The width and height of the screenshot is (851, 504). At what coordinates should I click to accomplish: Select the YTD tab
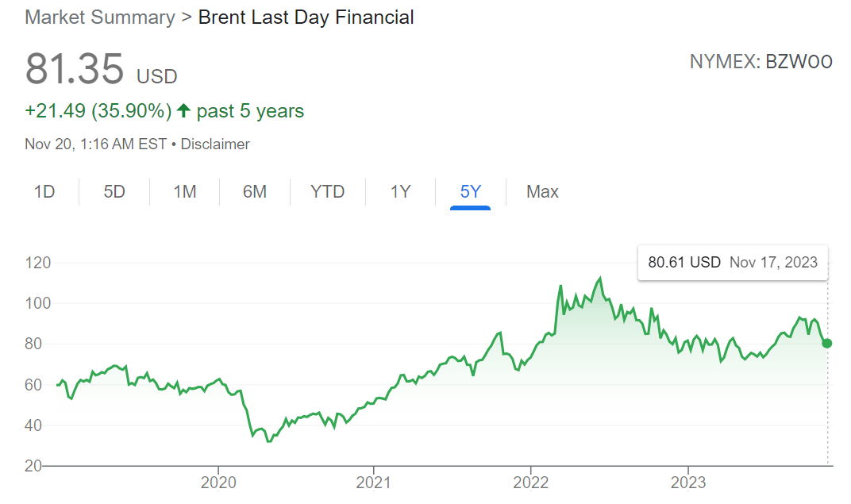pyautogui.click(x=328, y=192)
